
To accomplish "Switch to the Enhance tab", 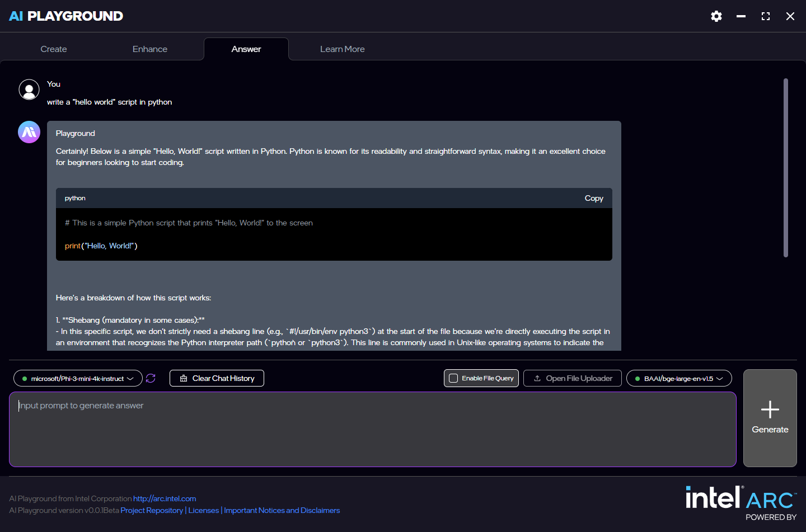I will click(150, 49).
